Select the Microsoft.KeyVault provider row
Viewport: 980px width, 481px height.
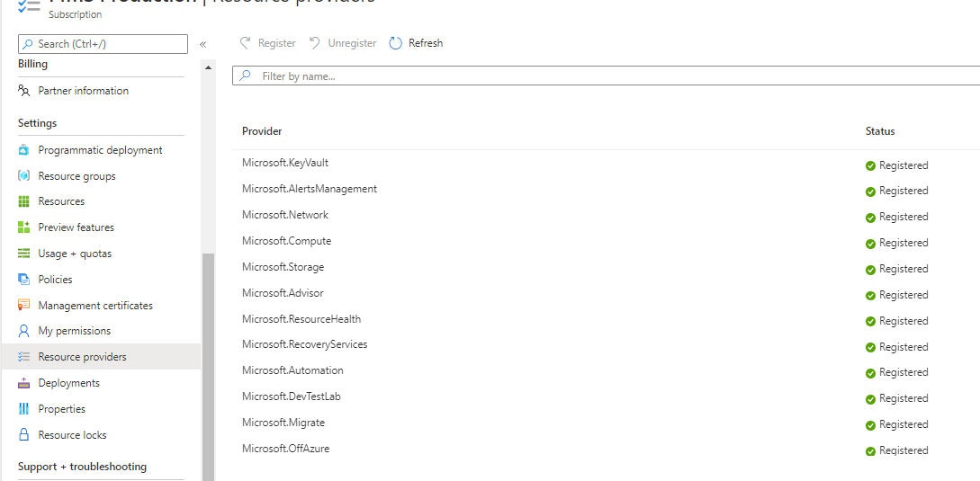tap(285, 163)
